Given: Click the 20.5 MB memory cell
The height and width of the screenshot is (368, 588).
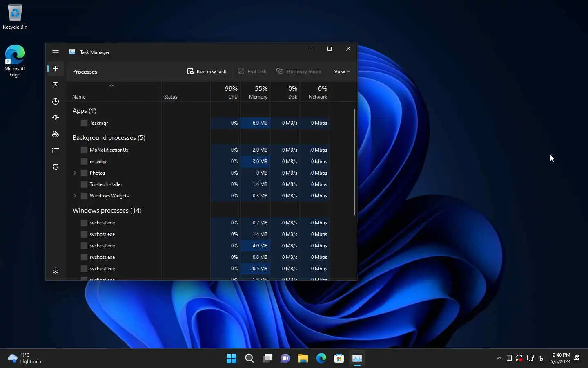Looking at the screenshot, I should pyautogui.click(x=255, y=269).
